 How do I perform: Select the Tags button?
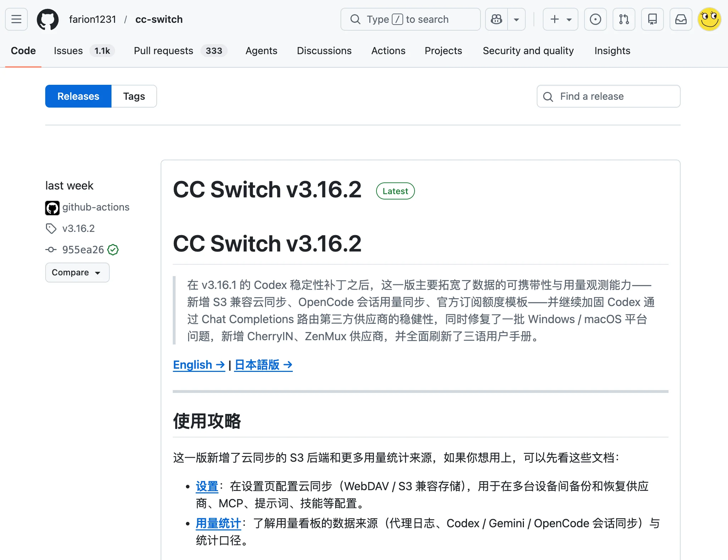[x=134, y=96]
